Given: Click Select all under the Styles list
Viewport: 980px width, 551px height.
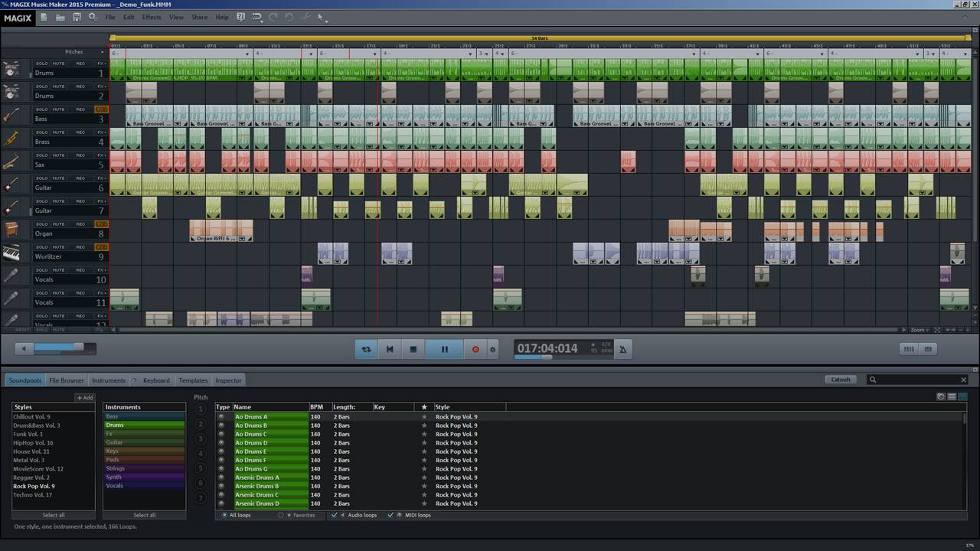Looking at the screenshot, I should click(x=54, y=515).
